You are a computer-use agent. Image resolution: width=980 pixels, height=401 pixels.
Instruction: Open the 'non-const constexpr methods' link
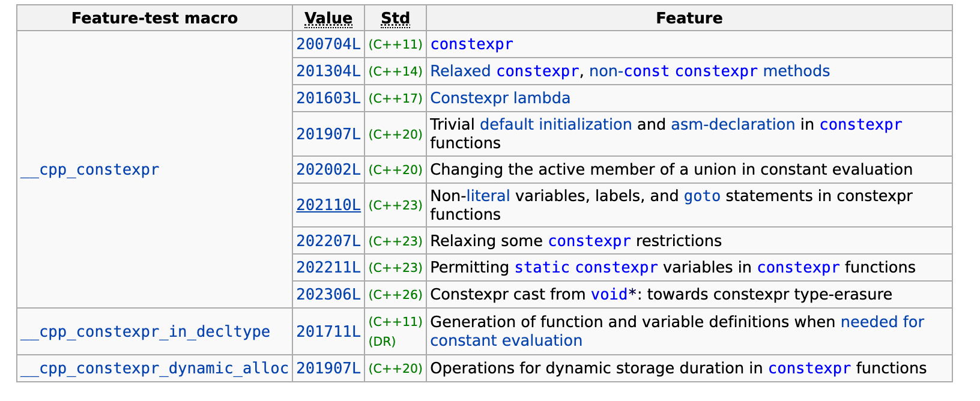click(x=709, y=71)
